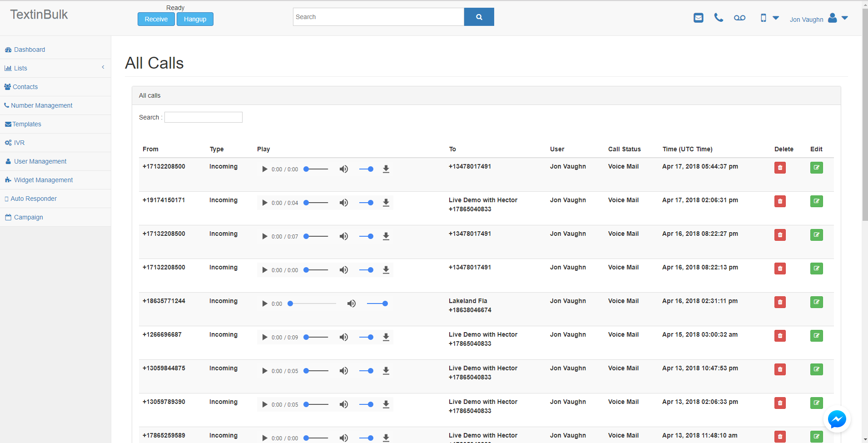This screenshot has width=868, height=443.
Task: Click the All calls table search field
Action: pos(203,117)
